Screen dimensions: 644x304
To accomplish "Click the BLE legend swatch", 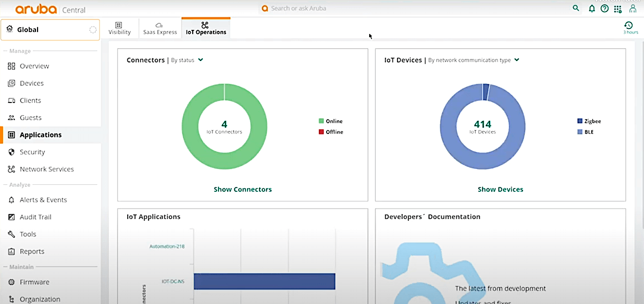I will [x=580, y=132].
